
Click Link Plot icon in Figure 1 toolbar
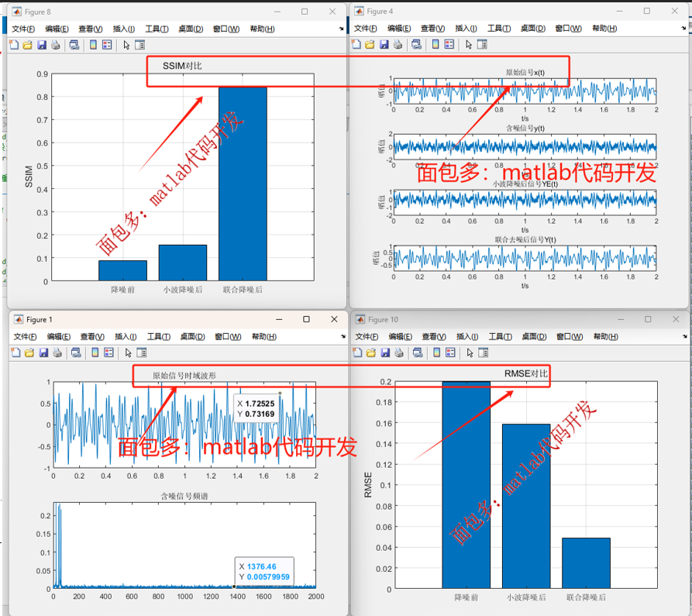click(76, 353)
